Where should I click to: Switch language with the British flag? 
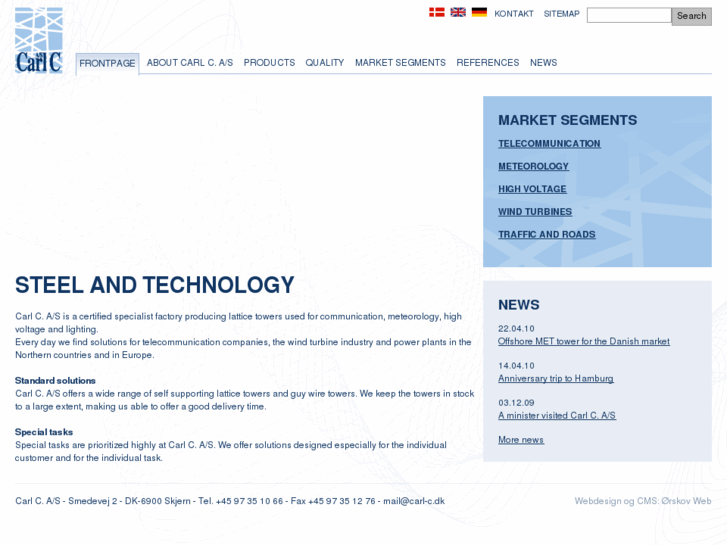(458, 13)
